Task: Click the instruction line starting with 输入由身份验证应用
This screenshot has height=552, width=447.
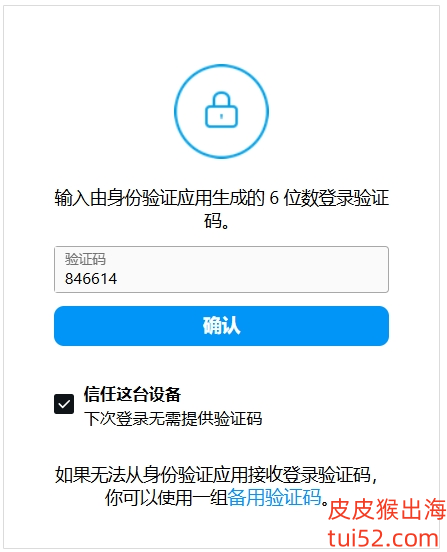Action: click(x=221, y=198)
